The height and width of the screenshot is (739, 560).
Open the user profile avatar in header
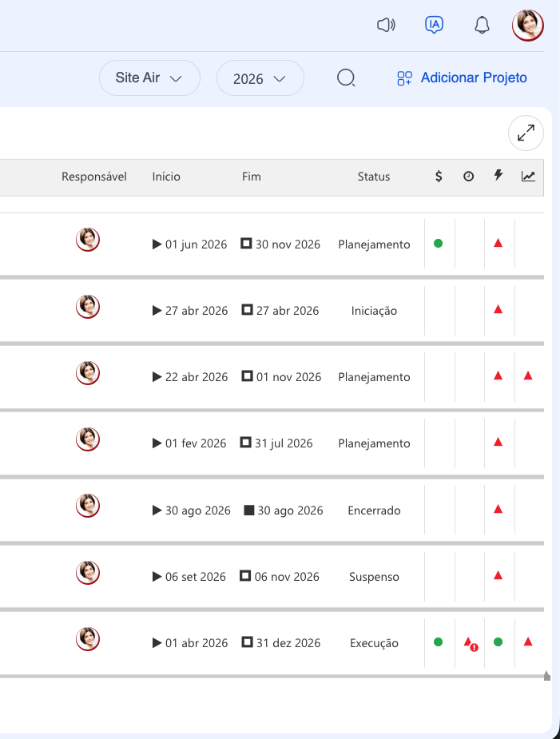coord(528,26)
